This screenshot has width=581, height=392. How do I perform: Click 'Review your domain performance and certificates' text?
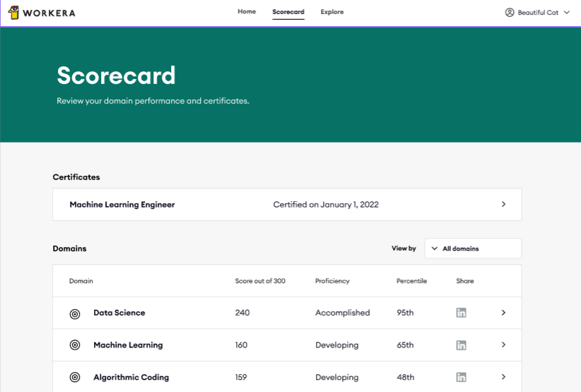tap(153, 101)
